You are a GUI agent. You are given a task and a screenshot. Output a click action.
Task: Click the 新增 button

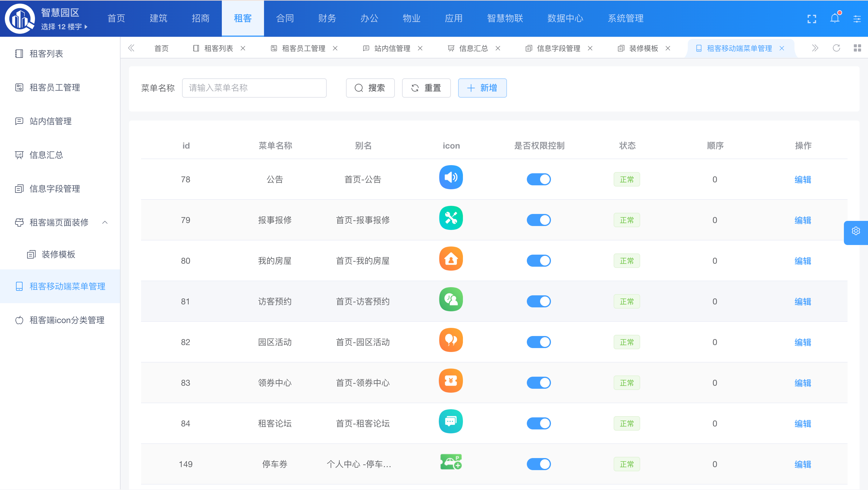pos(482,88)
